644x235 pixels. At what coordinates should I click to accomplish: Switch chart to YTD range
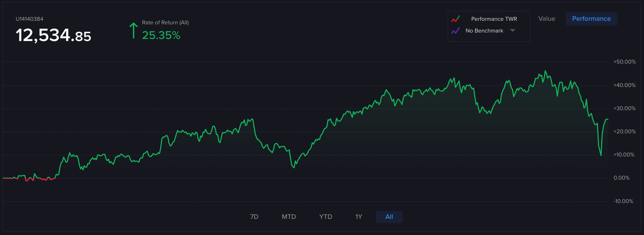pos(326,217)
